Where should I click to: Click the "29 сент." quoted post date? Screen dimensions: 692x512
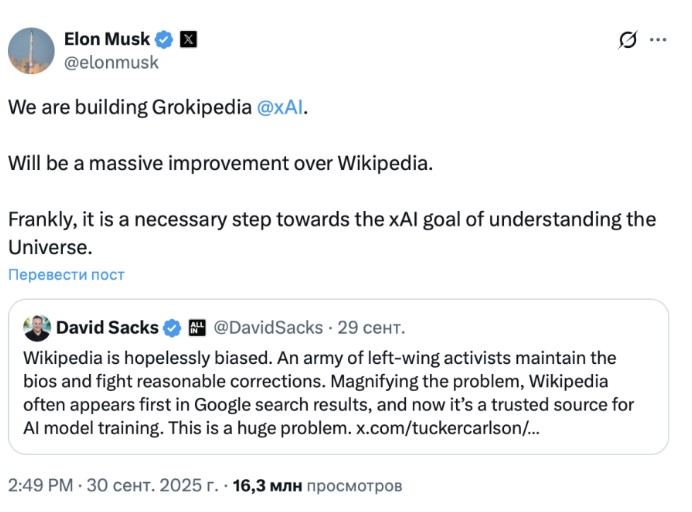[x=372, y=327]
